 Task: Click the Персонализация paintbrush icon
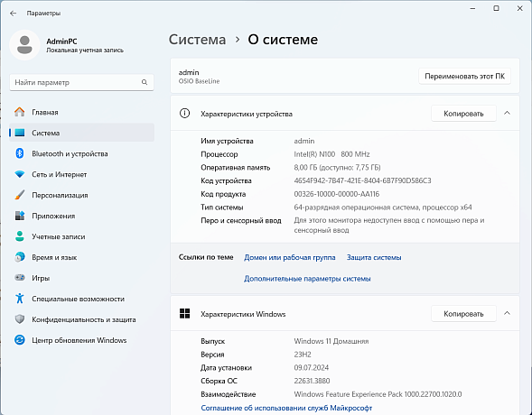pyautogui.click(x=20, y=195)
